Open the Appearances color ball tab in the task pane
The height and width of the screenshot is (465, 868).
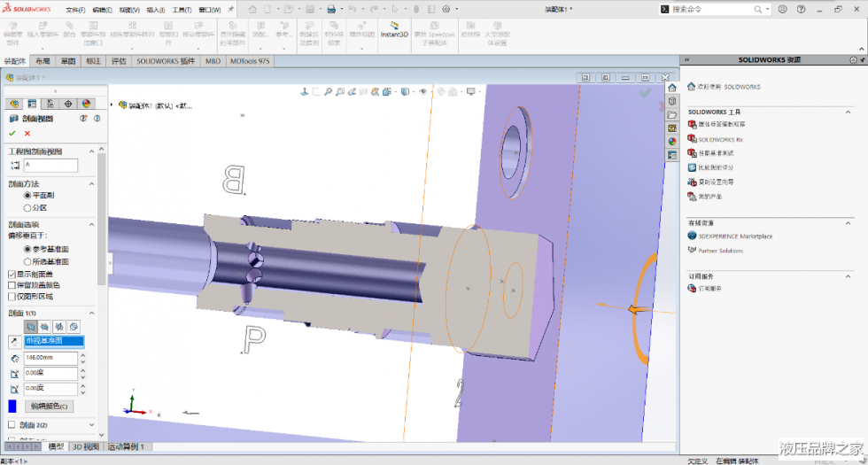pos(671,141)
